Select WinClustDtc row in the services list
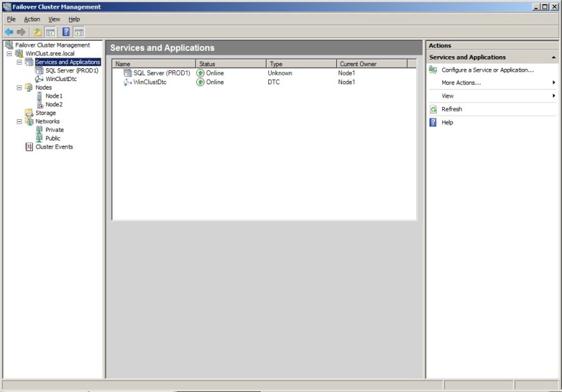Viewport: 562px width, 392px height. coord(149,82)
